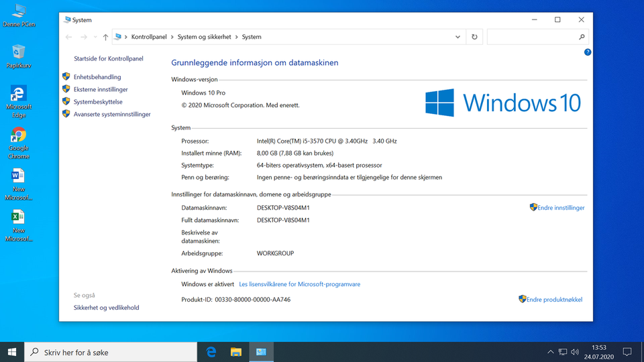The height and width of the screenshot is (362, 644).
Task: Select Kontrollpanel in breadcrumb path
Action: point(149,38)
